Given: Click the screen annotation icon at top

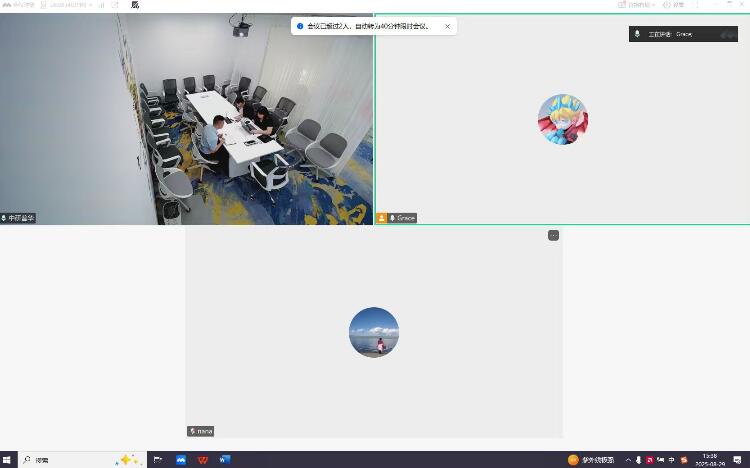Looking at the screenshot, I should pos(135,5).
